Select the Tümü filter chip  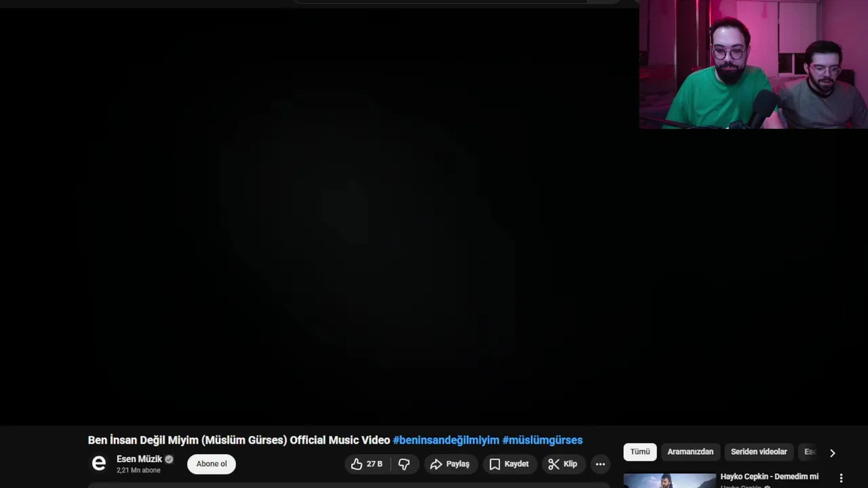pos(640,451)
